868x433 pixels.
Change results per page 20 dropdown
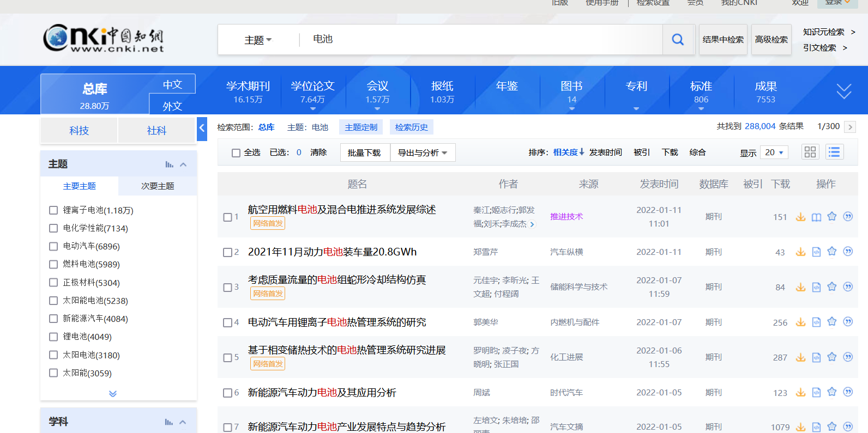pyautogui.click(x=774, y=153)
